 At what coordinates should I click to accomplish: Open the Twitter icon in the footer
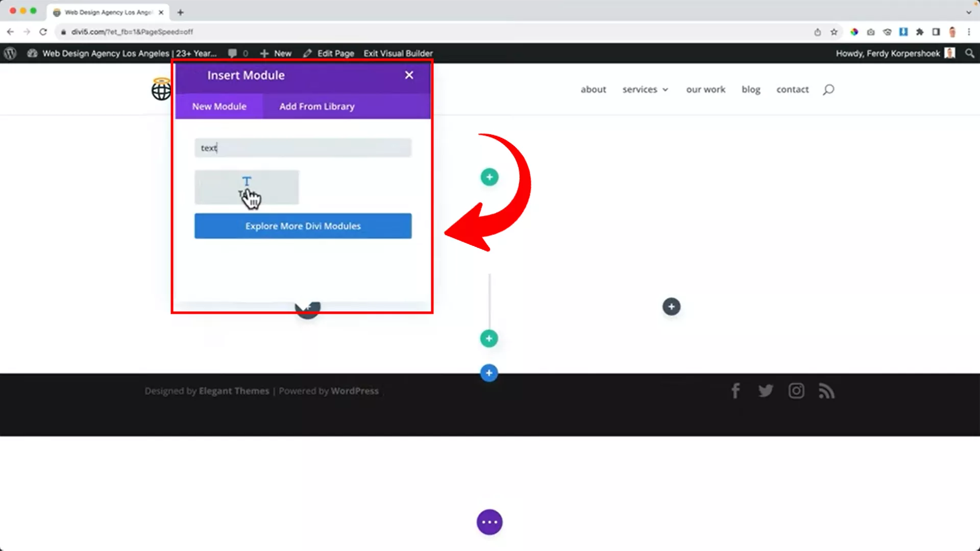pyautogui.click(x=766, y=390)
